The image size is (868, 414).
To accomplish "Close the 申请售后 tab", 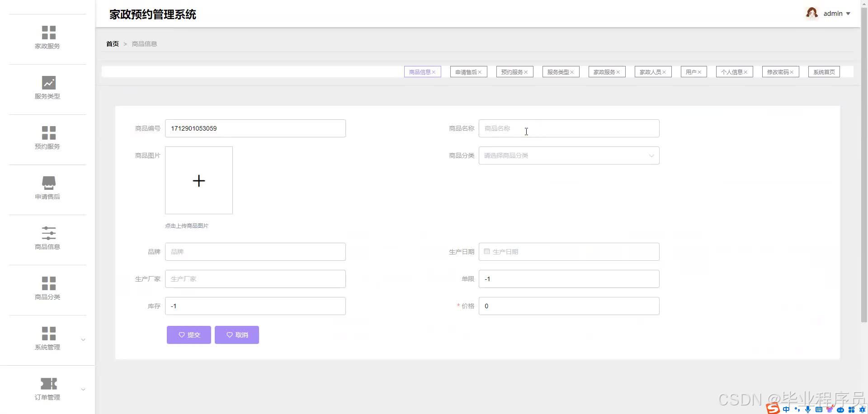I will click(x=480, y=72).
